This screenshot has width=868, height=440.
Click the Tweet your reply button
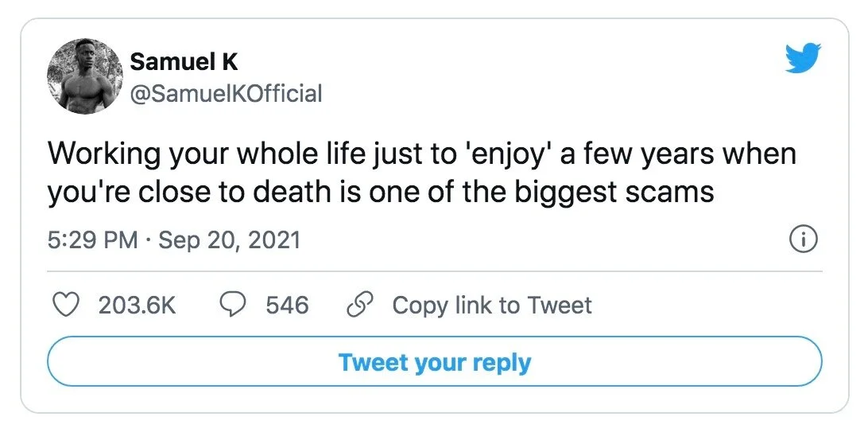(434, 363)
